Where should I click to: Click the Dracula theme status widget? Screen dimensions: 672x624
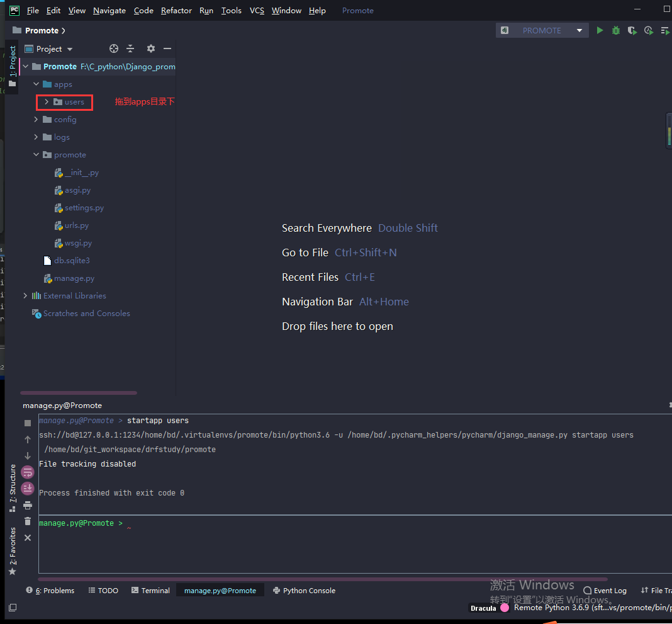tap(489, 608)
